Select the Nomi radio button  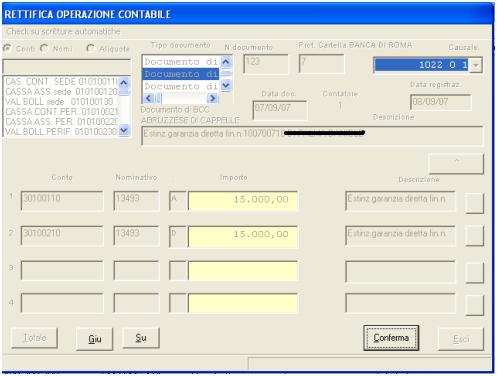point(44,48)
